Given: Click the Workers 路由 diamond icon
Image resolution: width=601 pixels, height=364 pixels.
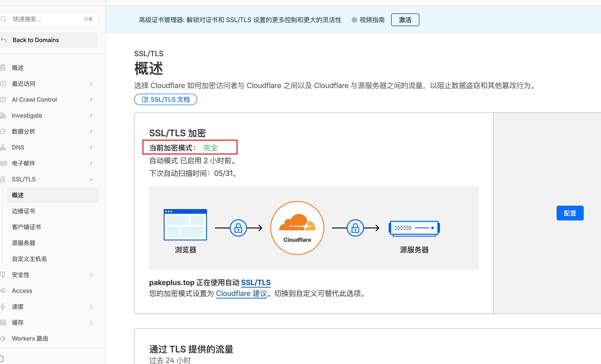Looking at the screenshot, I should (x=3, y=339).
